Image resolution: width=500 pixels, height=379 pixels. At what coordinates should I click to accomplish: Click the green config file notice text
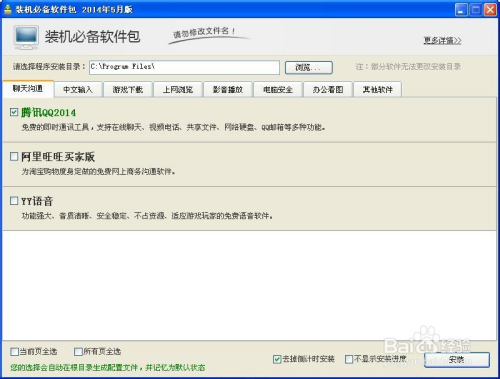(108, 368)
